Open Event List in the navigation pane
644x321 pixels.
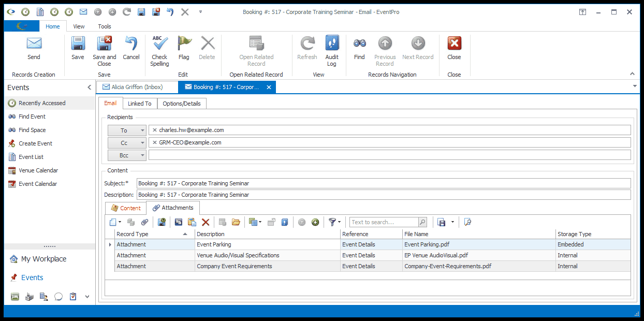(31, 157)
